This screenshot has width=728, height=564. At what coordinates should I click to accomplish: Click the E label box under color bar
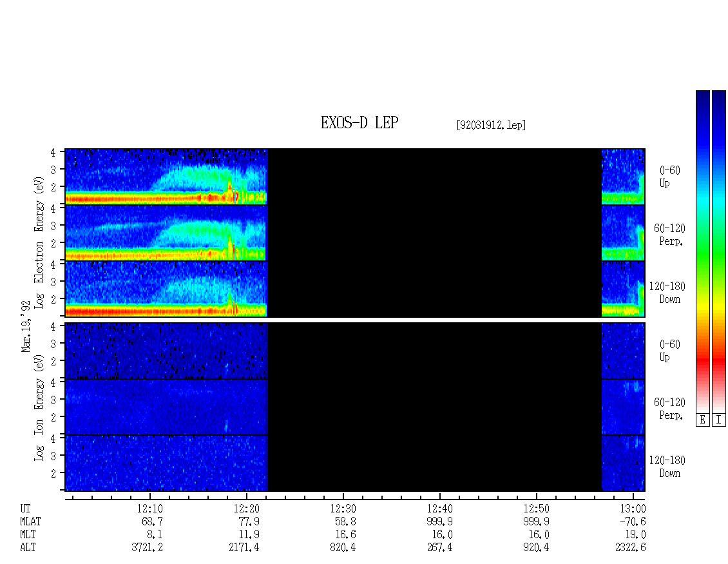[x=702, y=420]
